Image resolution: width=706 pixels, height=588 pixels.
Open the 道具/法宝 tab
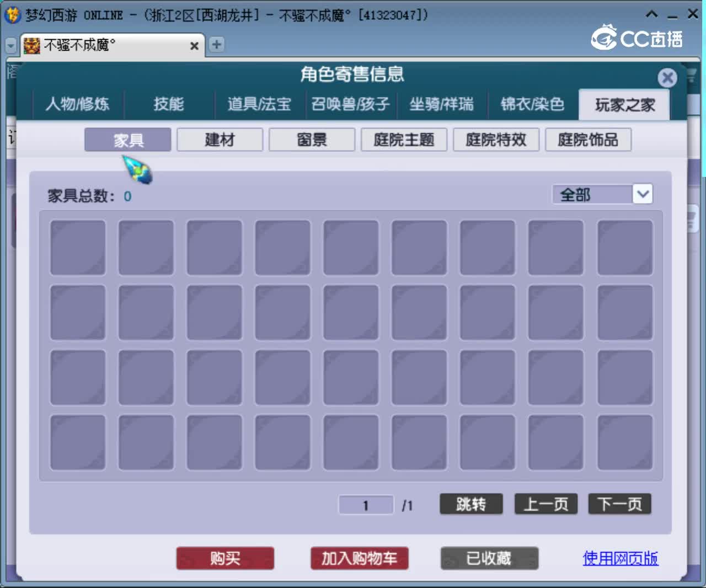259,104
